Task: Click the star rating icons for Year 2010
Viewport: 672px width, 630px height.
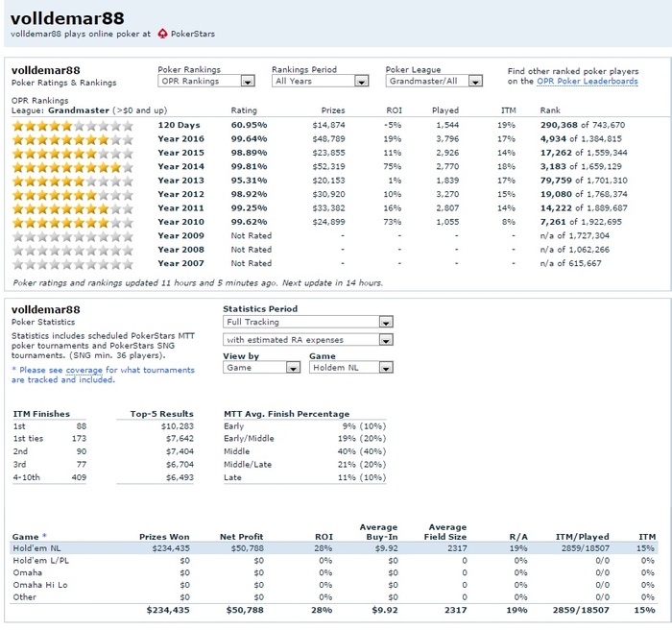Action: 72,222
